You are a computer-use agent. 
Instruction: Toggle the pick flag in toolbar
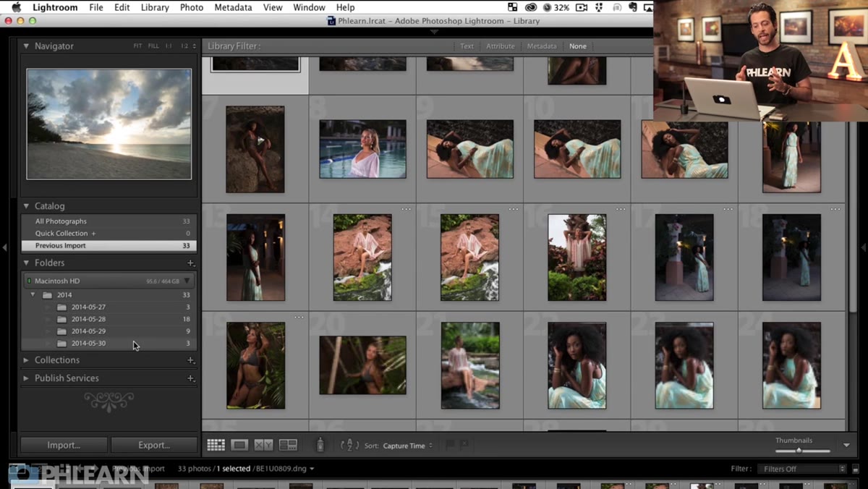coord(450,445)
